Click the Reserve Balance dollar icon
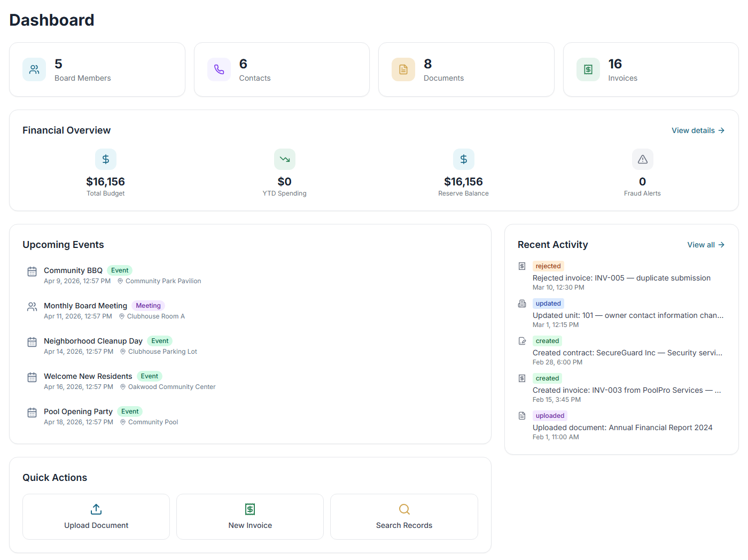748x560 pixels. coord(463,159)
